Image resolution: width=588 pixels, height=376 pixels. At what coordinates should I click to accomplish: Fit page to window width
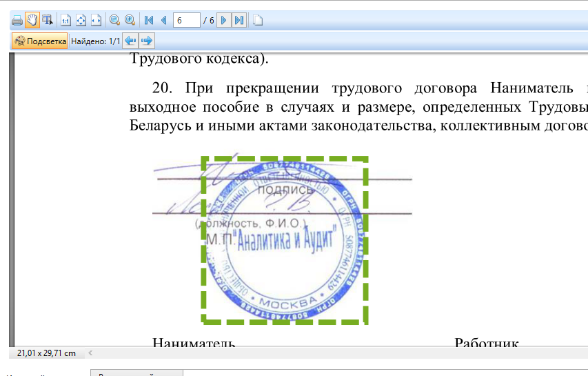96,20
